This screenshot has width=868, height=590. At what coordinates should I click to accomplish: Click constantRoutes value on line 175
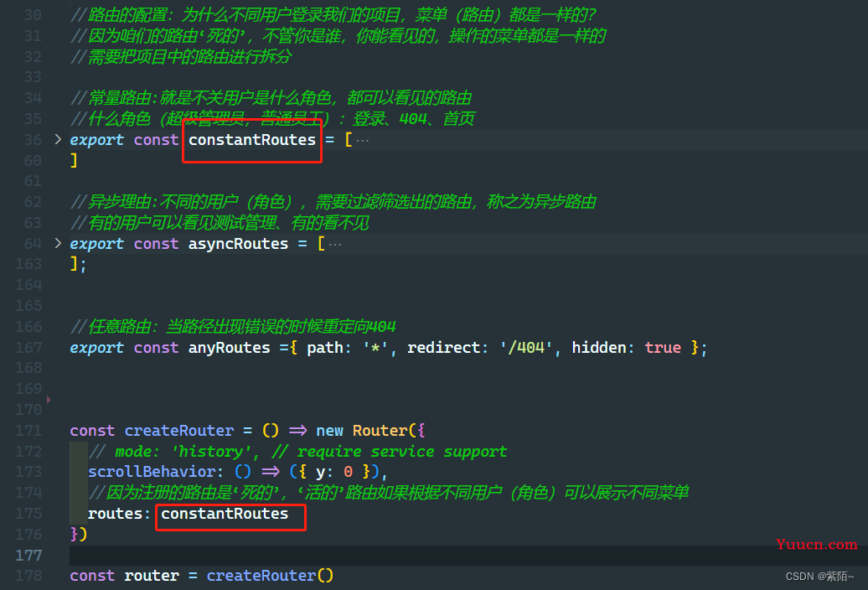click(225, 514)
